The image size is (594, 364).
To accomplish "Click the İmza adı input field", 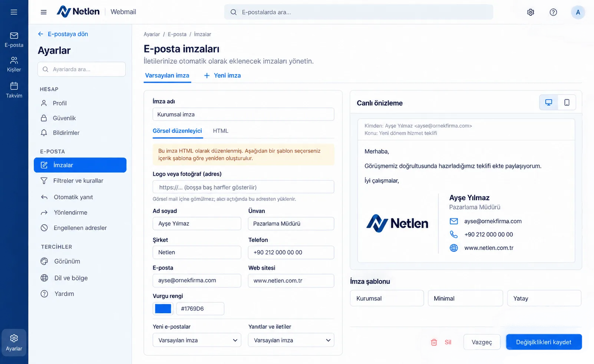I will coord(243,114).
